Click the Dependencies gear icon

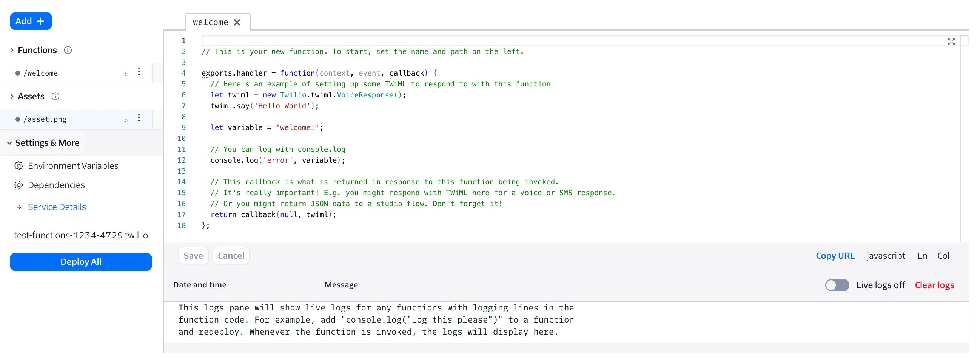pos(18,185)
